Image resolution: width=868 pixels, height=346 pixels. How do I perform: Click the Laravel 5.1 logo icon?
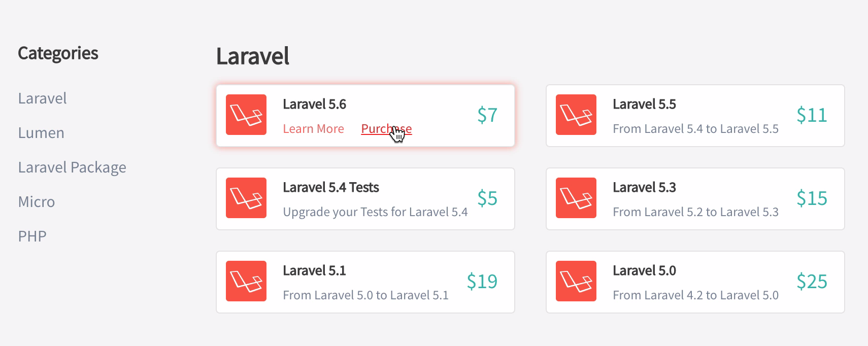point(246,281)
